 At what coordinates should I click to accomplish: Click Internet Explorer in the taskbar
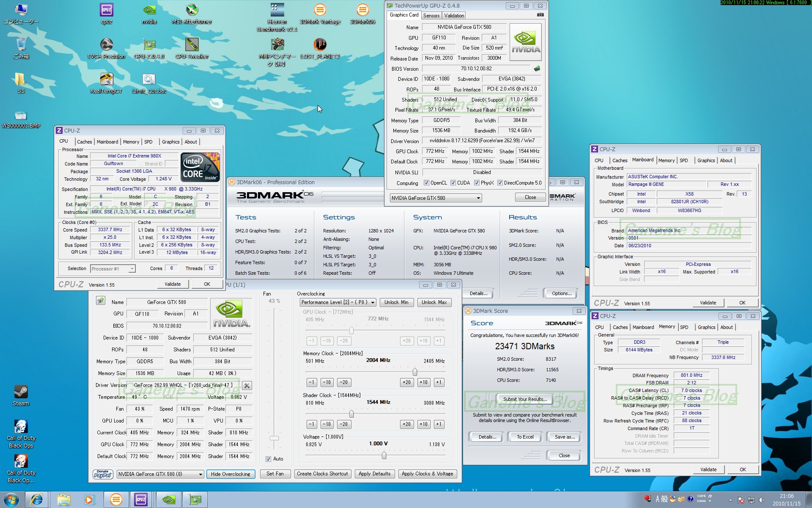pos(37,500)
